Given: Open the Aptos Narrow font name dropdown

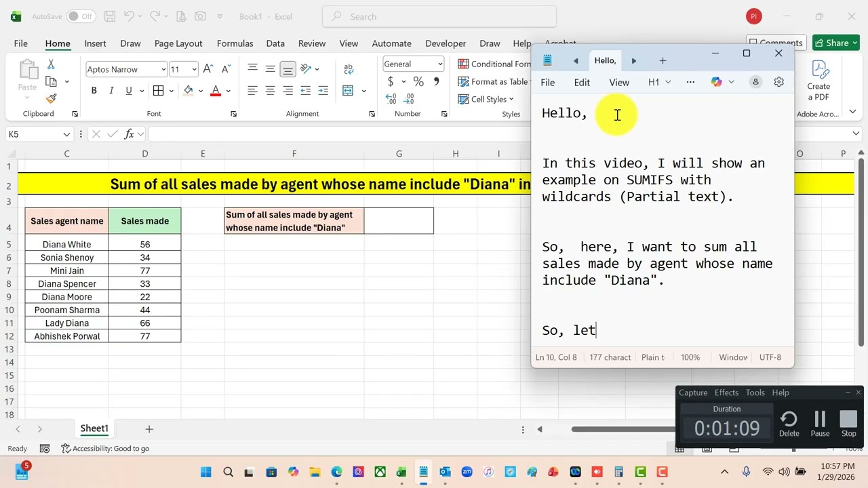Looking at the screenshot, I should click(163, 69).
